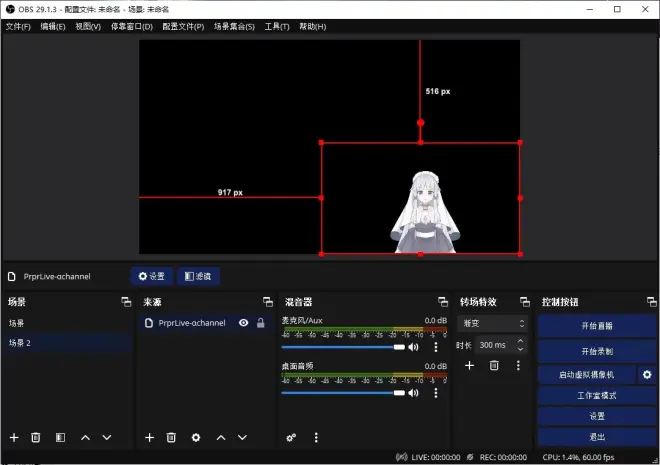Open the 视图(V) menu
660x465 pixels.
point(88,27)
